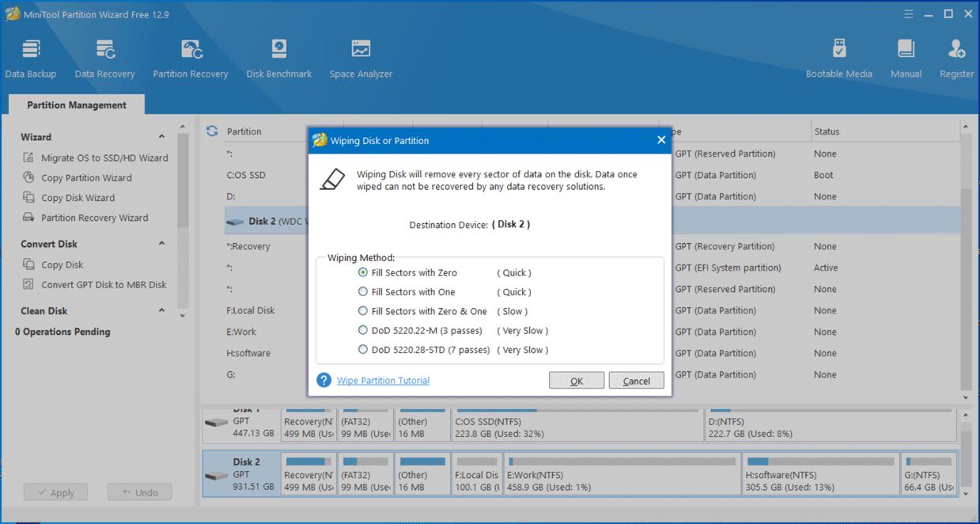Collapse the Convert Disk section
This screenshot has width=980, height=524.
161,244
